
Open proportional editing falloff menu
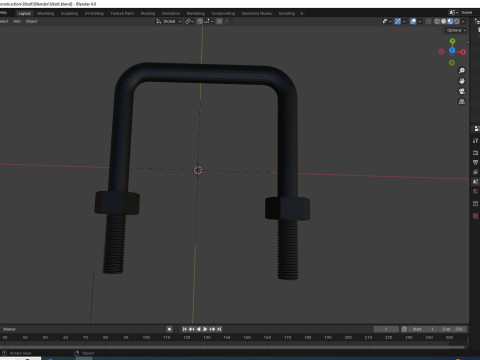(x=227, y=21)
